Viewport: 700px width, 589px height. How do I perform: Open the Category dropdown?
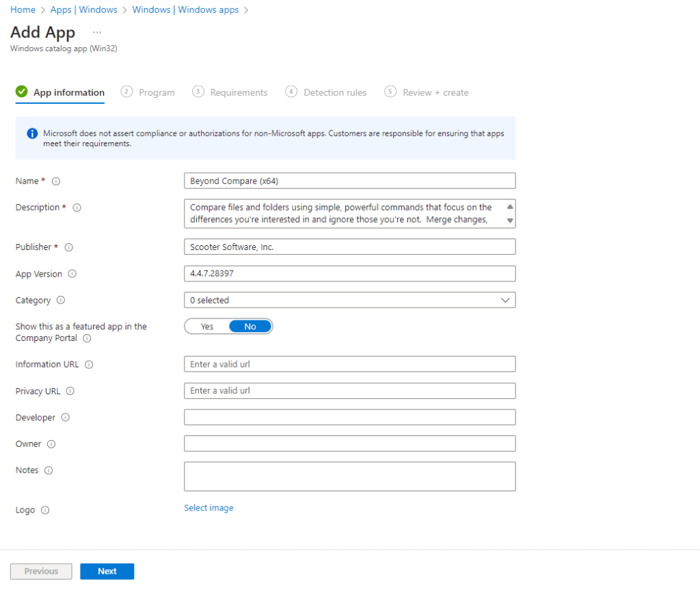349,300
